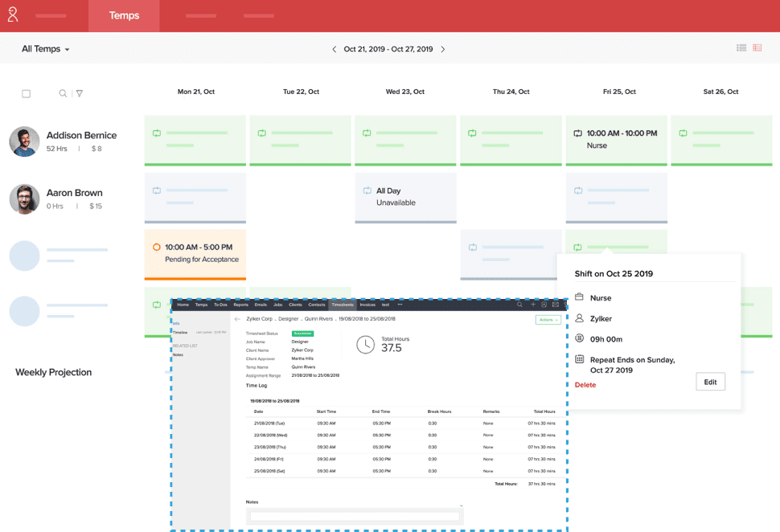This screenshot has height=532, width=780.
Task: Select the Temps tab in header
Action: tap(124, 15)
